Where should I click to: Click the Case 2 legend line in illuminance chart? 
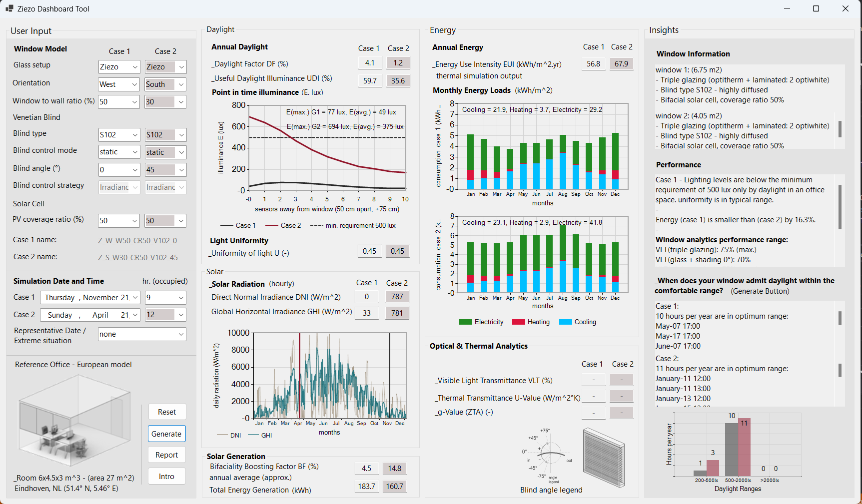click(x=271, y=225)
